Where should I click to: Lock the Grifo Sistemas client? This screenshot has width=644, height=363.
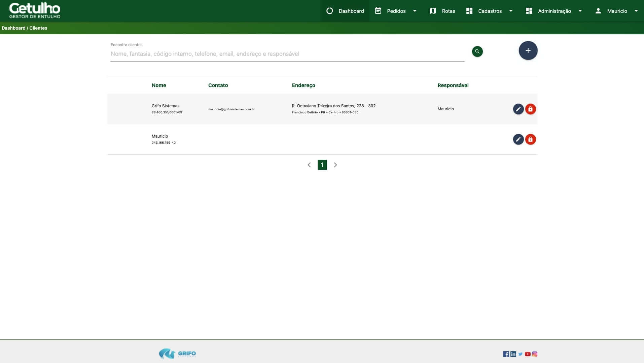pos(531,109)
